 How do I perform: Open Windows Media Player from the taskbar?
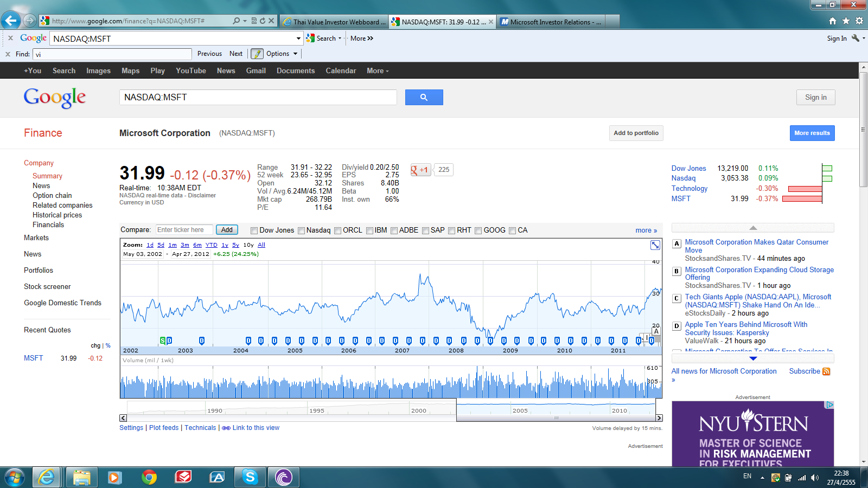[114, 477]
